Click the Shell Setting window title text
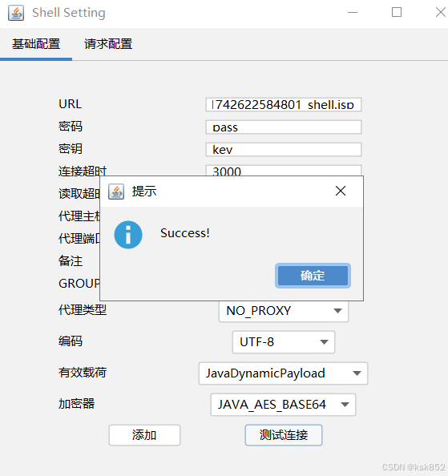 (x=69, y=13)
